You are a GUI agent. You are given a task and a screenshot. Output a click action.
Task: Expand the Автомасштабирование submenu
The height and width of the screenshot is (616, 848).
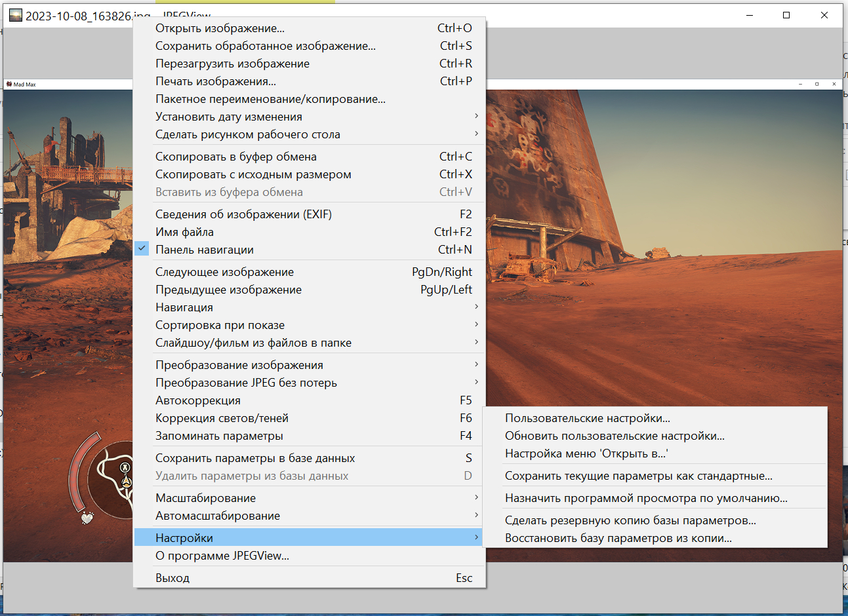click(309, 516)
